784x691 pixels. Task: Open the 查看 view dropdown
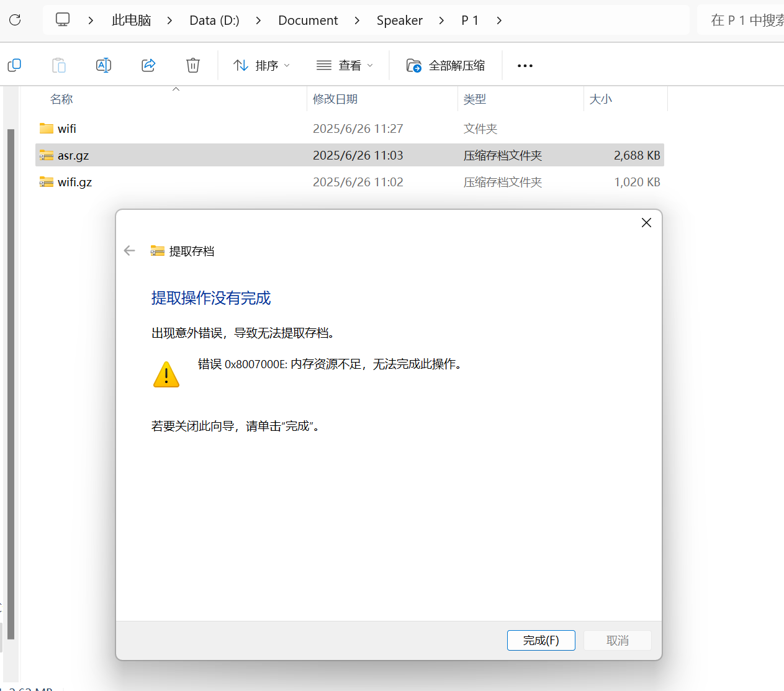click(x=345, y=65)
